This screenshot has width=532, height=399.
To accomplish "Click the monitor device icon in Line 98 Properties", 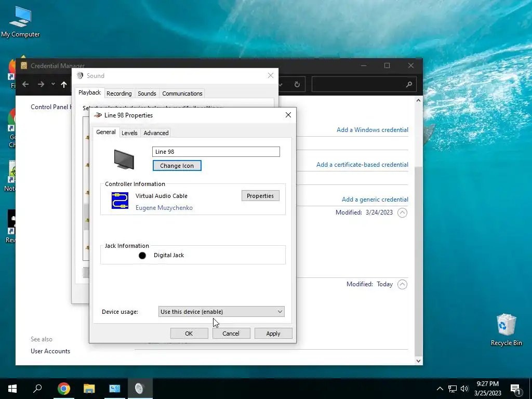I will [124, 159].
